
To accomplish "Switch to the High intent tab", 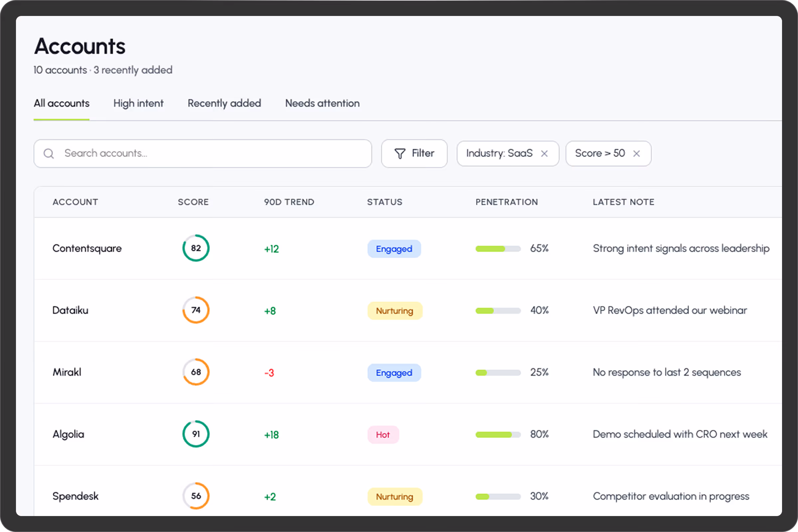I will [x=138, y=103].
